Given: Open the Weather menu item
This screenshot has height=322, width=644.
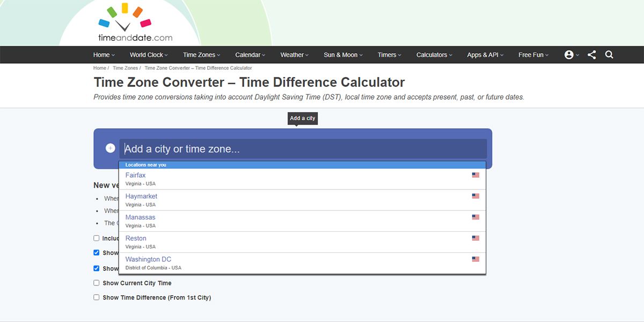Looking at the screenshot, I should click(x=295, y=55).
